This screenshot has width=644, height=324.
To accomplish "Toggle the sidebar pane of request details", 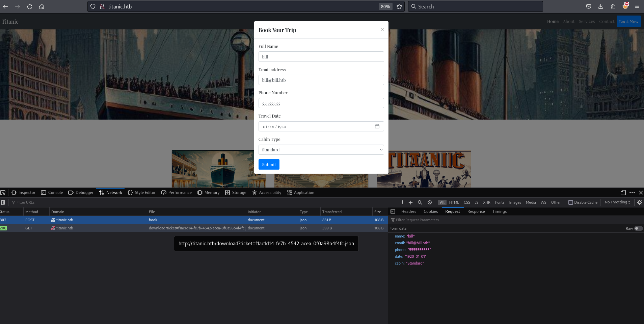I will tap(393, 211).
